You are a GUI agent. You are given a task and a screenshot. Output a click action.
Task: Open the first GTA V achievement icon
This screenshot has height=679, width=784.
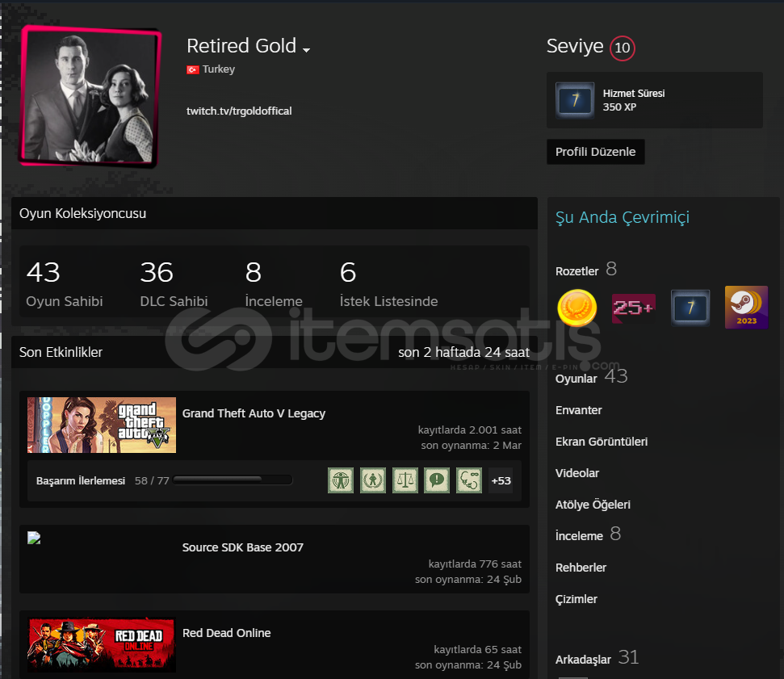click(341, 480)
